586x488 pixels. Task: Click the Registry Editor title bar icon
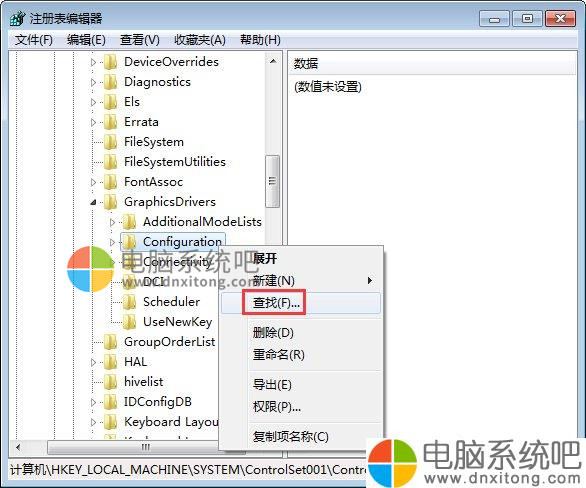[x=18, y=18]
